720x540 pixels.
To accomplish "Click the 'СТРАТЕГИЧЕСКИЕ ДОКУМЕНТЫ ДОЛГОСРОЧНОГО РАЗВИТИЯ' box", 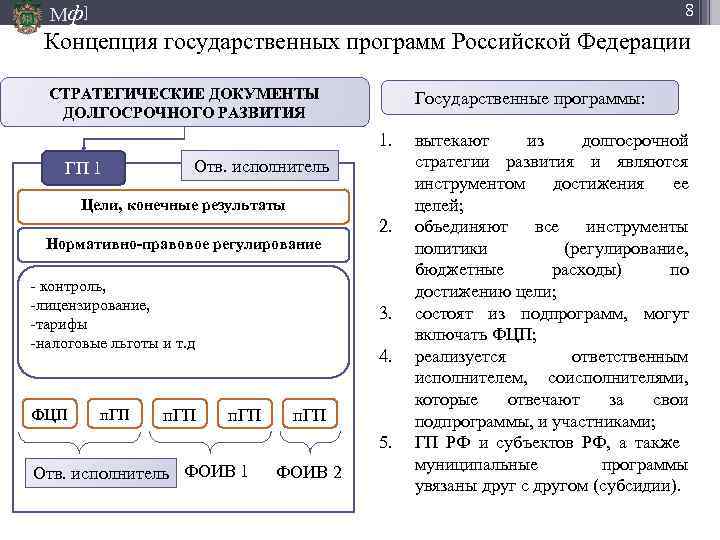I will (185, 102).
